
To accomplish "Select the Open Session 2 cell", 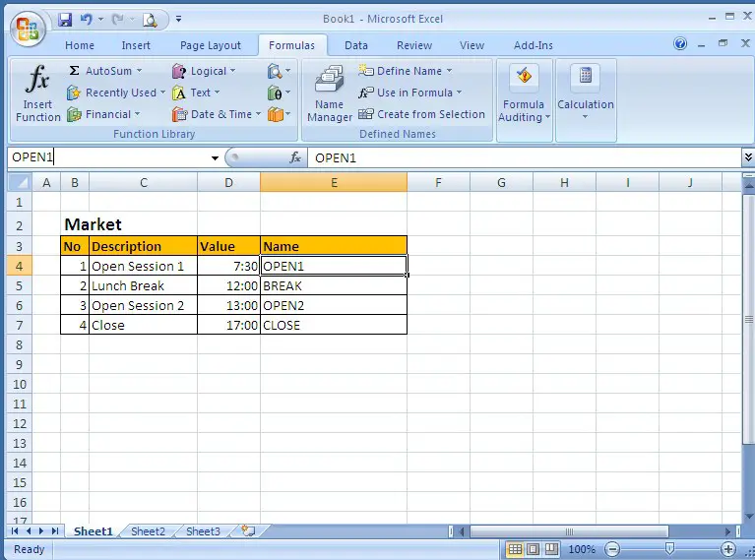I will click(143, 305).
